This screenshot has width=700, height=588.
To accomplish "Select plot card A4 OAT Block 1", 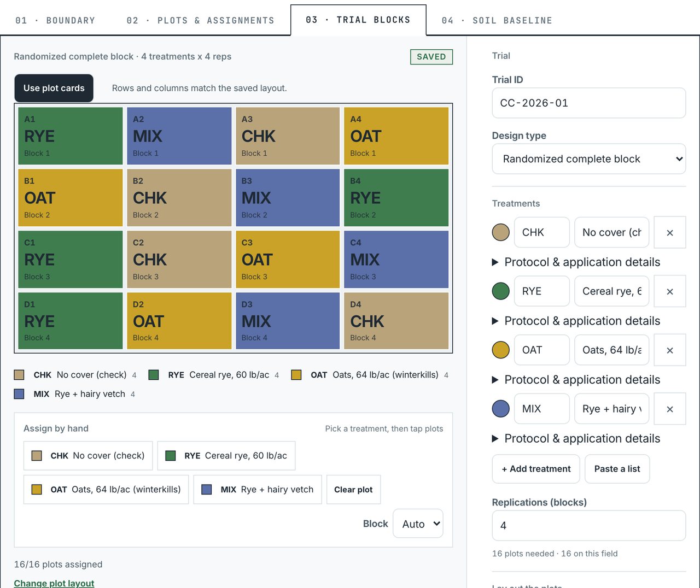I will tap(396, 136).
